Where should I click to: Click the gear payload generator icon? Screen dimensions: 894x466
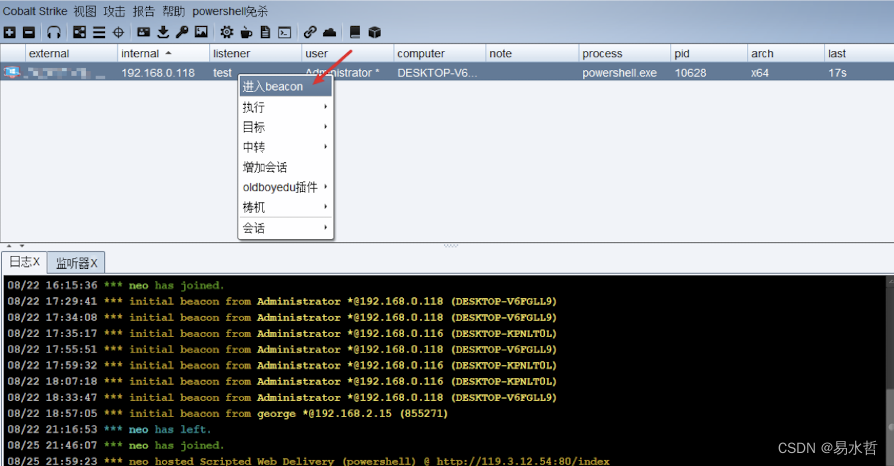[x=227, y=33]
